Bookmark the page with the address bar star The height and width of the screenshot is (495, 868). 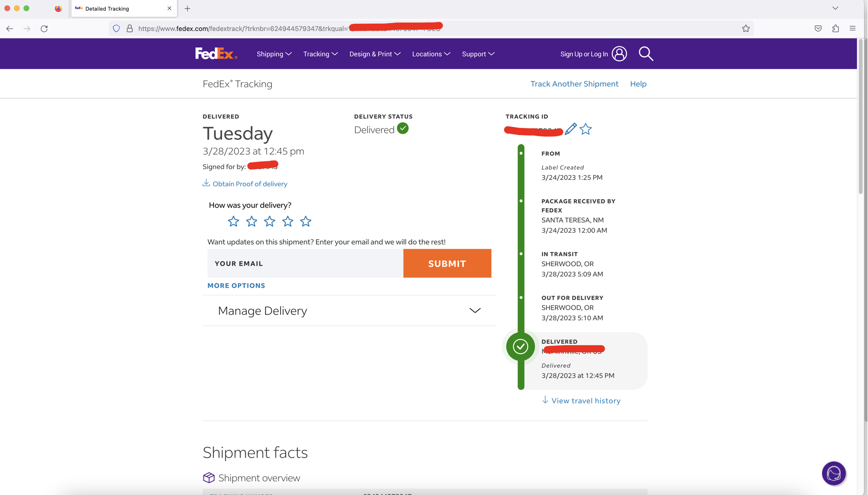click(x=745, y=28)
